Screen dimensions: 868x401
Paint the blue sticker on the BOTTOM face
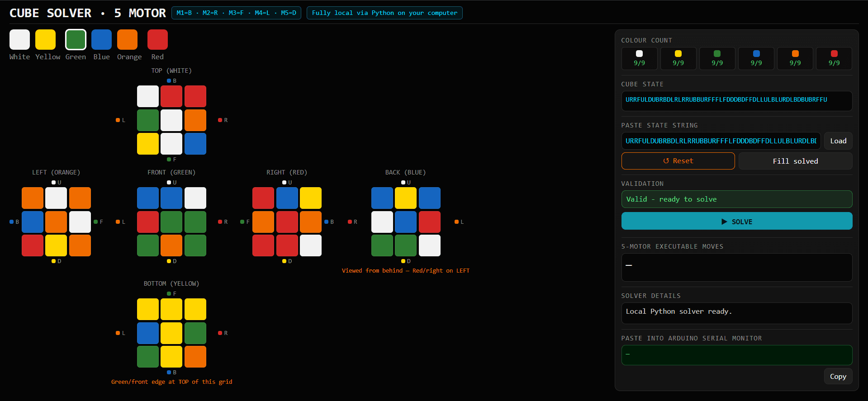coord(148,333)
